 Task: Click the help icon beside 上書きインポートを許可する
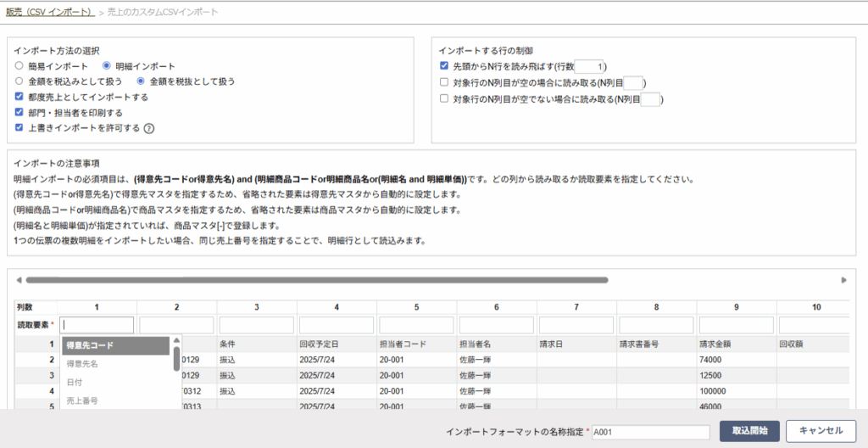click(x=148, y=129)
